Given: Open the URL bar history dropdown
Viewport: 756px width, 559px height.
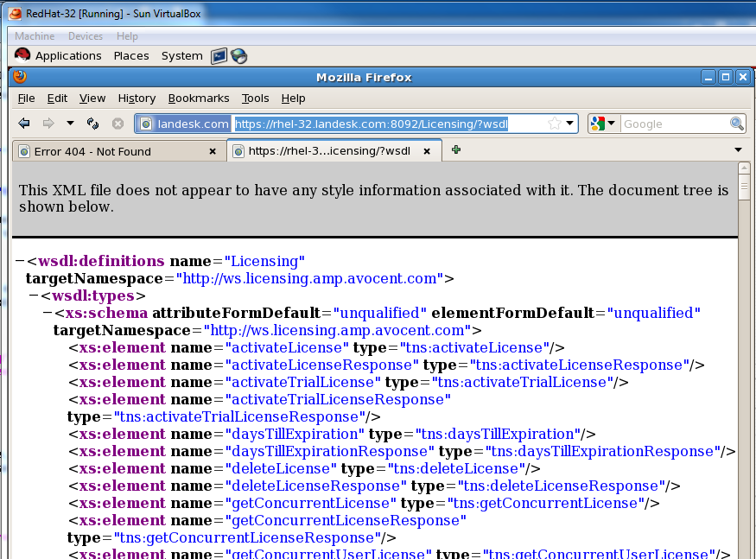Looking at the screenshot, I should click(x=570, y=124).
